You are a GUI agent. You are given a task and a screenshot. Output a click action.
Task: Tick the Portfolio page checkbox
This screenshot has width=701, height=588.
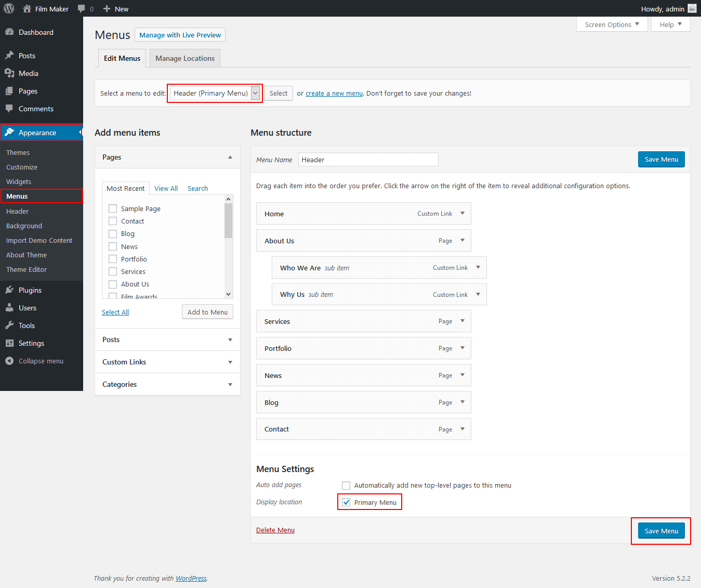(x=113, y=259)
